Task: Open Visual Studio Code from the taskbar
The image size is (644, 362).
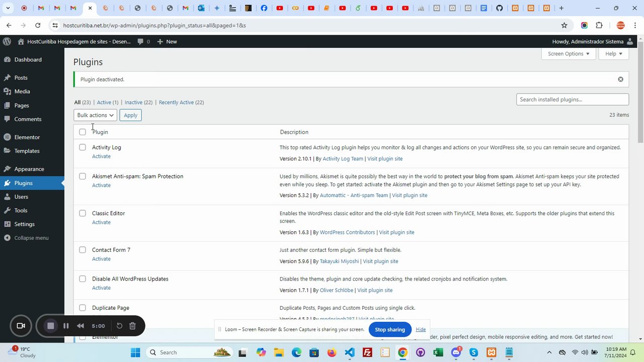Action: pos(350,352)
